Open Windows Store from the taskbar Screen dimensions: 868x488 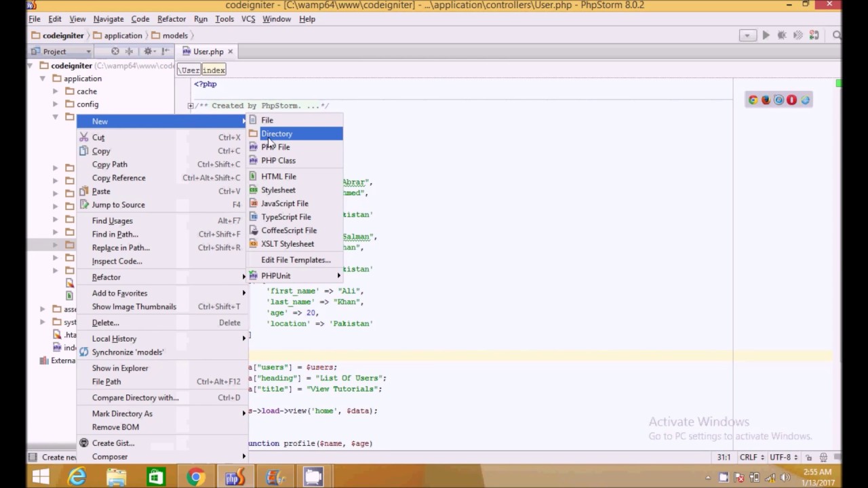click(156, 477)
